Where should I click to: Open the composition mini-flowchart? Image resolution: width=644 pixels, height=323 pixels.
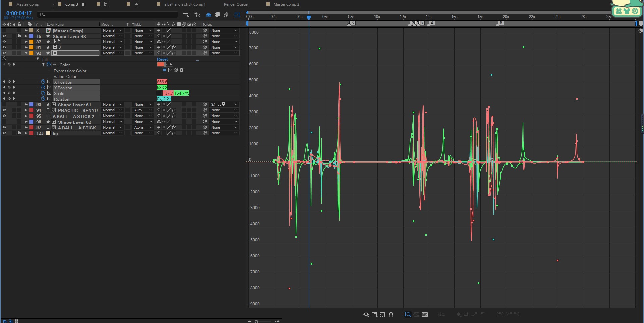[186, 15]
